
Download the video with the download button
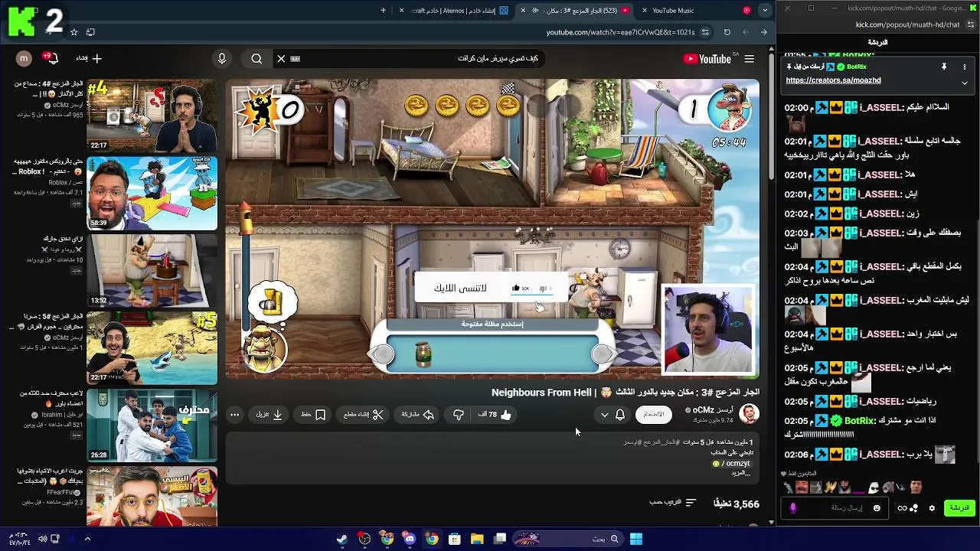269,415
